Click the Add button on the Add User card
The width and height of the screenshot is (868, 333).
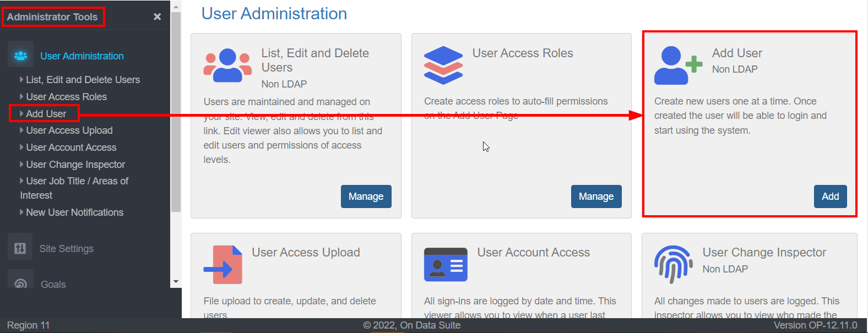[830, 196]
